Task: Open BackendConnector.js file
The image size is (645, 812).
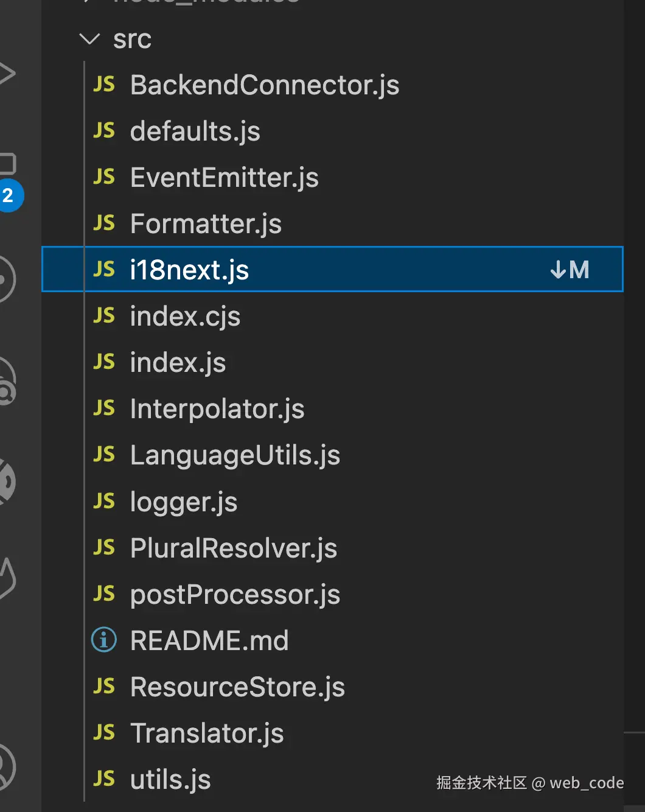Action: click(264, 85)
